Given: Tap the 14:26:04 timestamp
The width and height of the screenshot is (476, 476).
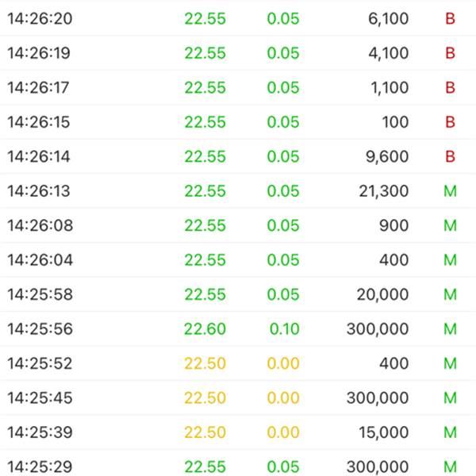Looking at the screenshot, I should pyautogui.click(x=40, y=260).
